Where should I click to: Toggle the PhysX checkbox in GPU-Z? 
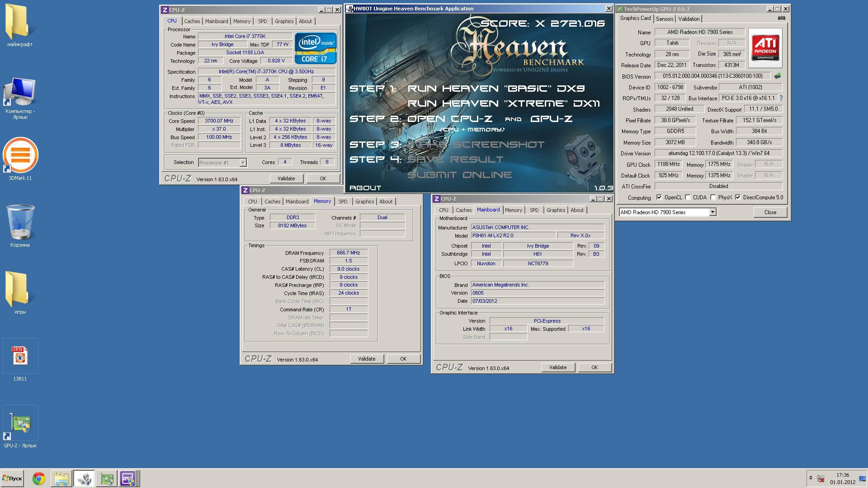click(x=713, y=197)
